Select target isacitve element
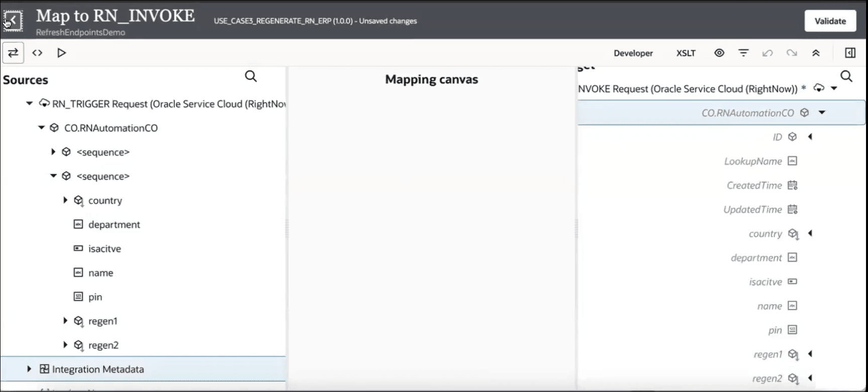This screenshot has height=392, width=868. point(765,282)
